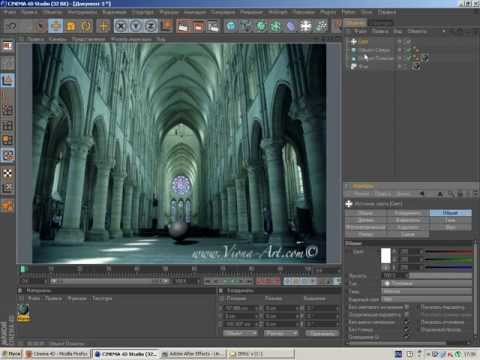The height and width of the screenshot is (360, 480).
Task: Click the search magnifier in Attributes manager
Action: click(451, 194)
